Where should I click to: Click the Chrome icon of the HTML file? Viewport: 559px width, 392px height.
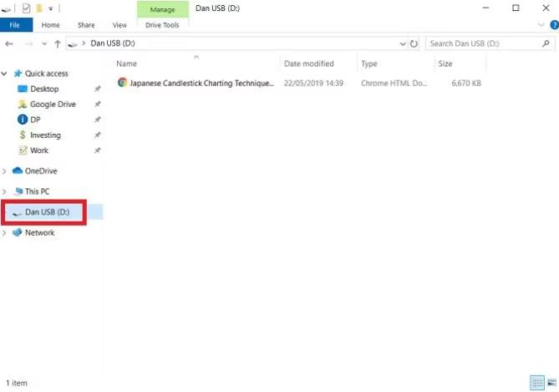122,84
